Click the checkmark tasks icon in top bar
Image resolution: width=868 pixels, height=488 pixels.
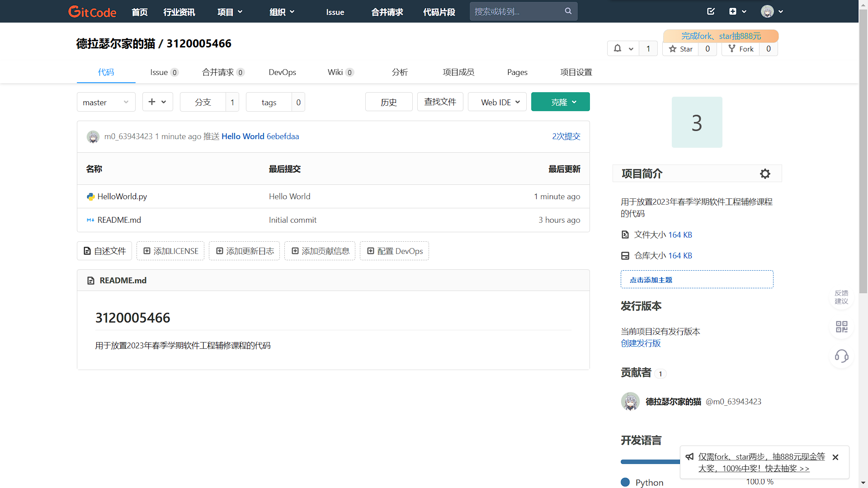(711, 11)
